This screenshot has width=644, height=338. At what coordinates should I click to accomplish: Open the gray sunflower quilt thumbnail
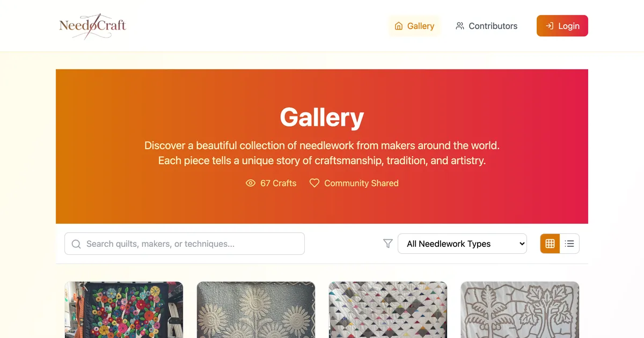point(256,310)
